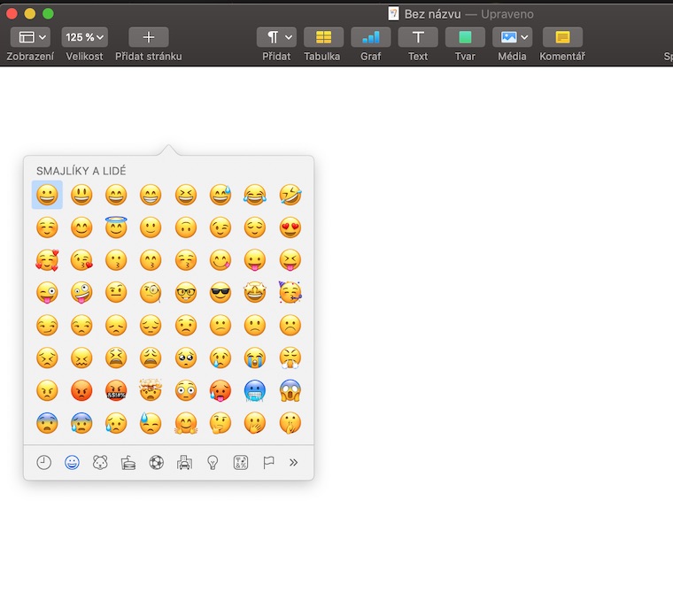Pick the yummy face savoring food emoji
673x616 pixels.
click(x=220, y=260)
